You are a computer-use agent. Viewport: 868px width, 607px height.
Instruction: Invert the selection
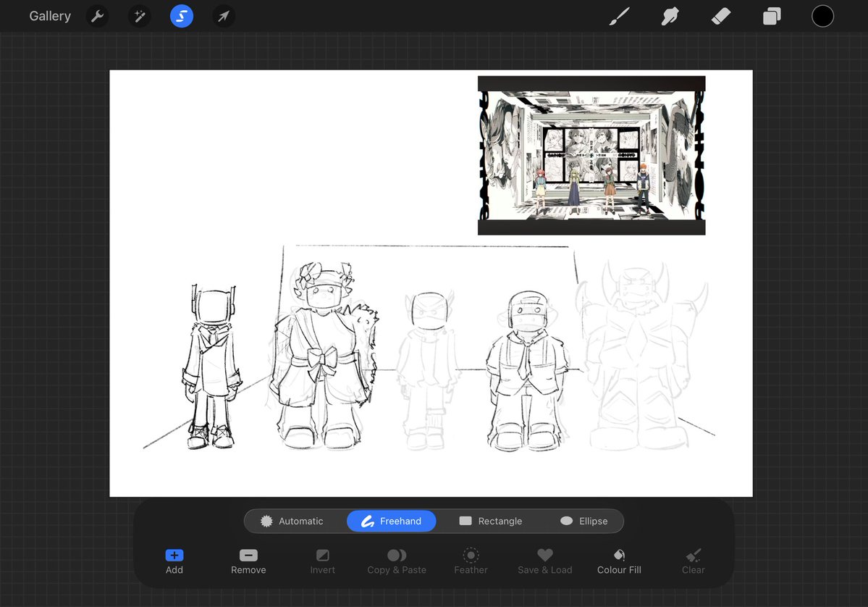(x=323, y=561)
